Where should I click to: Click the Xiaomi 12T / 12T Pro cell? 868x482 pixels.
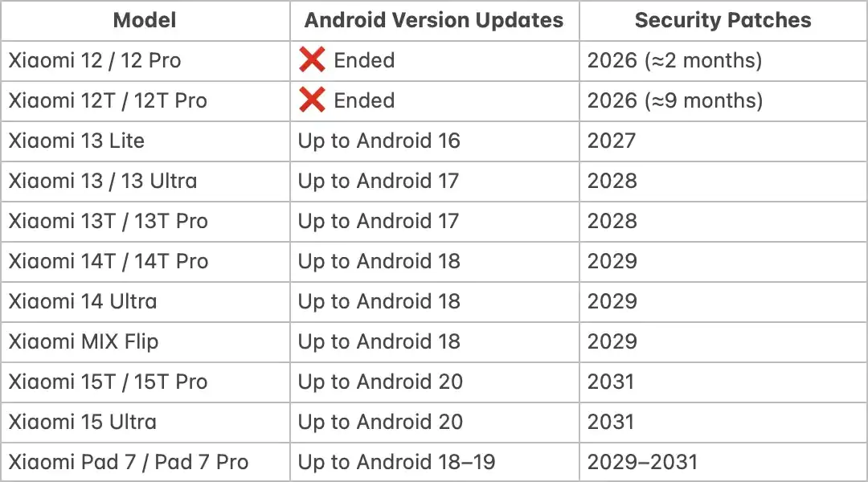point(108,100)
